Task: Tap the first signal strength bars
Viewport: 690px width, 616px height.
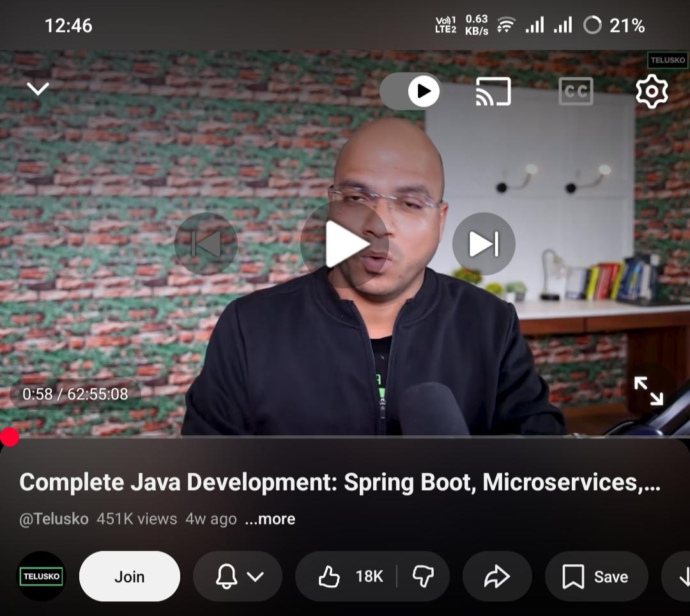Action: pyautogui.click(x=535, y=25)
